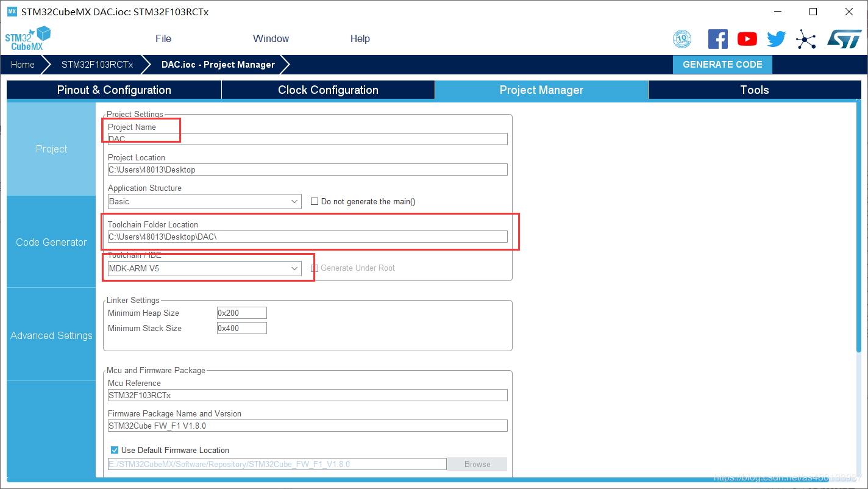This screenshot has width=868, height=489.
Task: Open the 10-year anniversary badge icon
Action: click(682, 39)
